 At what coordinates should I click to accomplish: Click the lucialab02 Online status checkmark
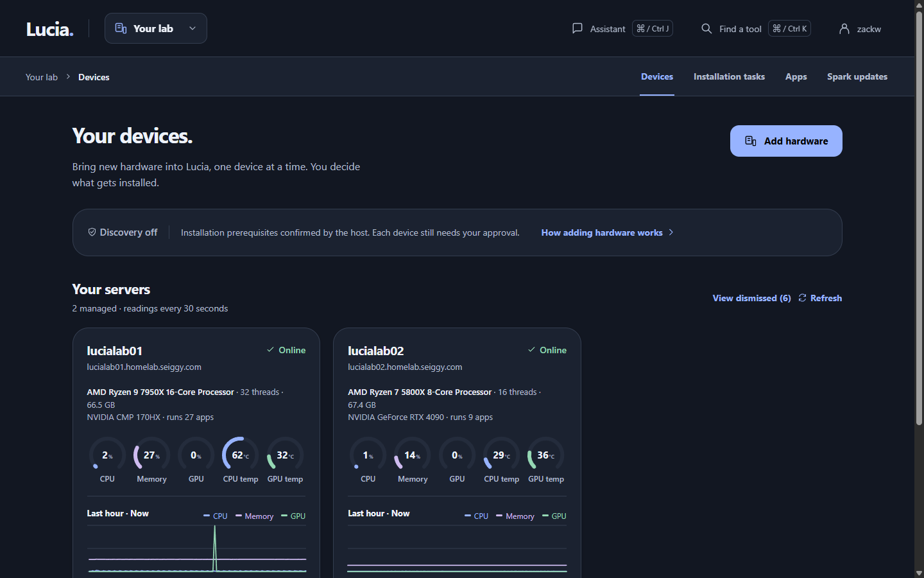tap(531, 350)
